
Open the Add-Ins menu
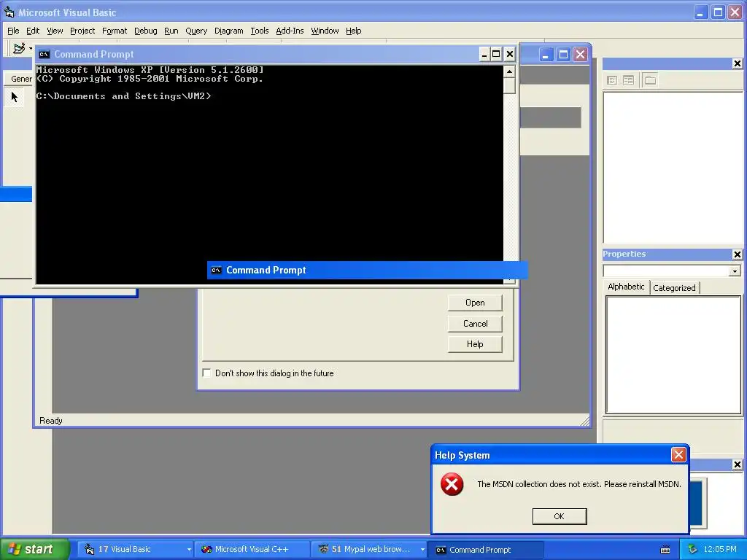[290, 31]
